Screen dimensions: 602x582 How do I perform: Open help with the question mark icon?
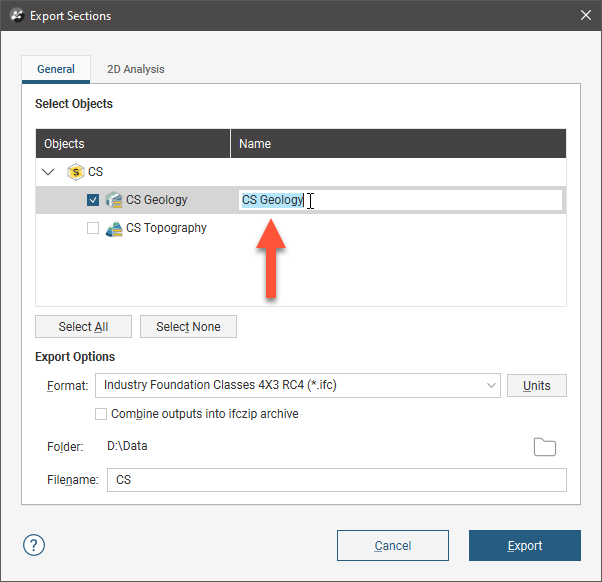34,545
